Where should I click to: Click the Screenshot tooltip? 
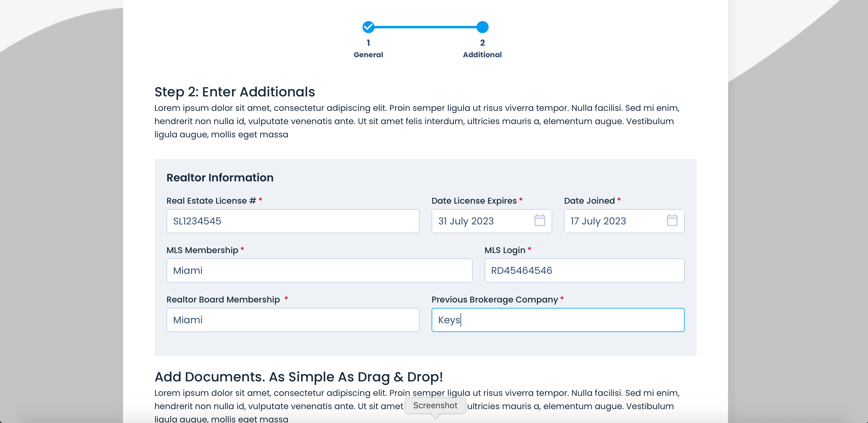[x=435, y=406]
